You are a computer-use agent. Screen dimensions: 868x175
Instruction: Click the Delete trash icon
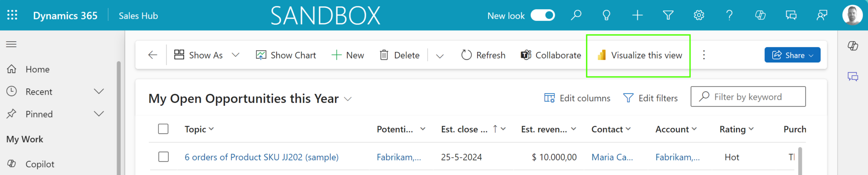(384, 55)
